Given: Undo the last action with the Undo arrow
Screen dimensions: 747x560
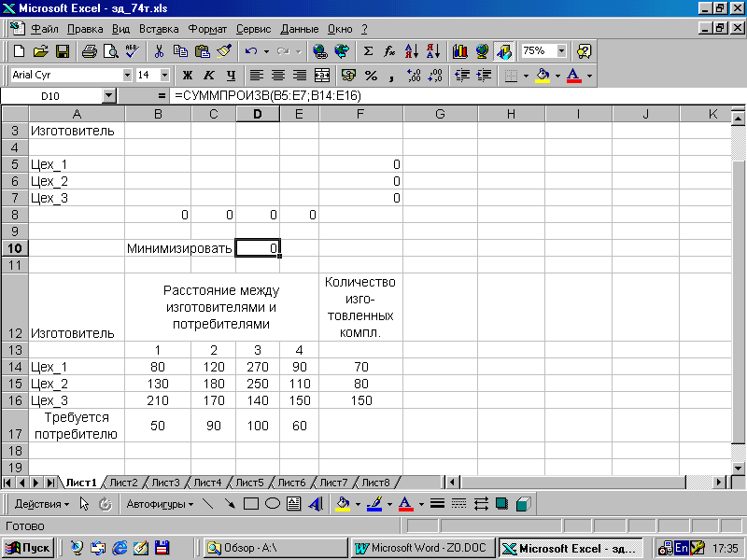Looking at the screenshot, I should (251, 51).
